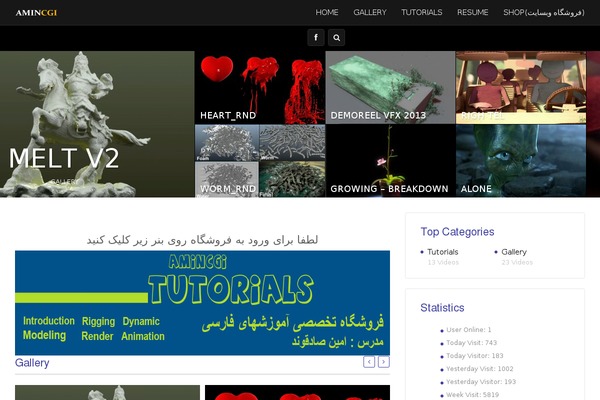600x400 pixels.
Task: Open the statue thumbnail in the Gallery section
Action: [108, 393]
